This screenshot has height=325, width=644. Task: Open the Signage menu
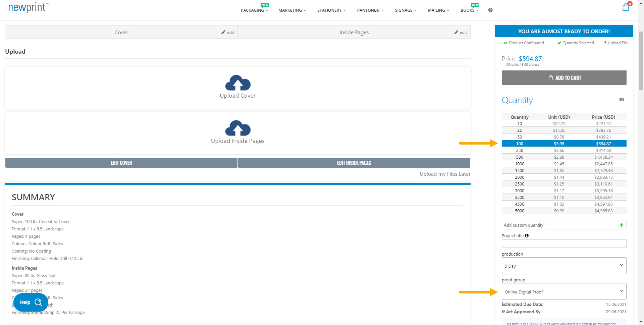pyautogui.click(x=406, y=10)
